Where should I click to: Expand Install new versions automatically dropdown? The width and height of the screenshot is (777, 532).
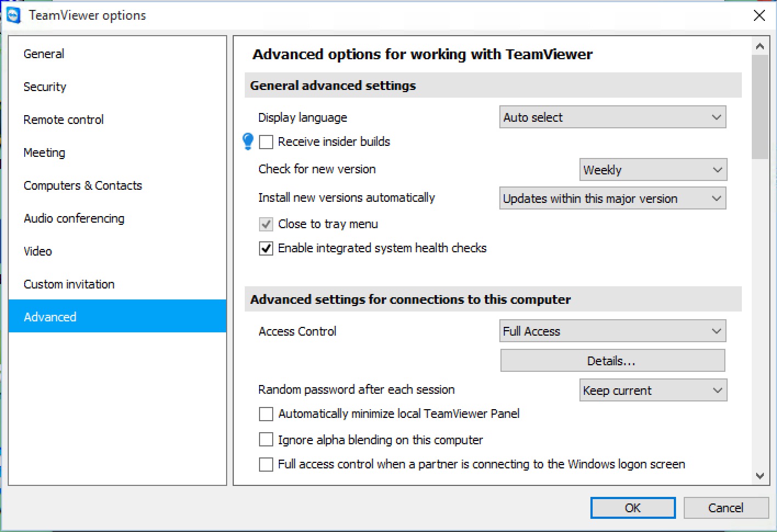pos(612,199)
